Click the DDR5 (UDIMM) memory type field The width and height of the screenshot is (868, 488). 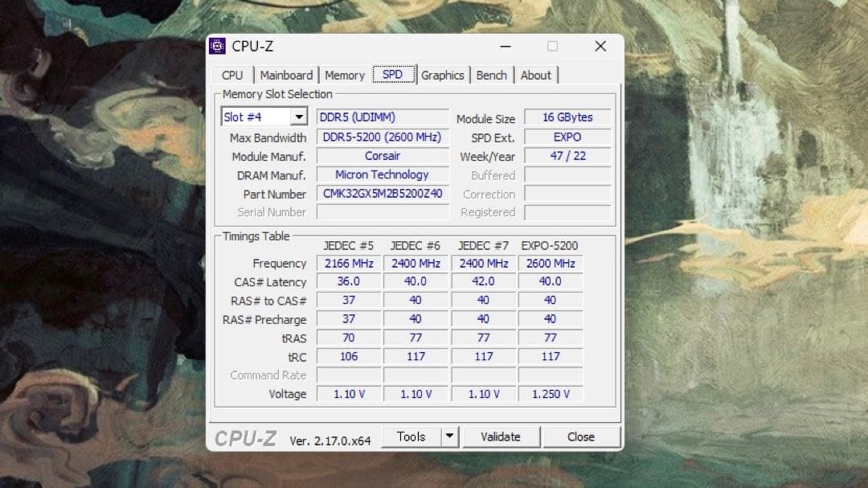(383, 117)
